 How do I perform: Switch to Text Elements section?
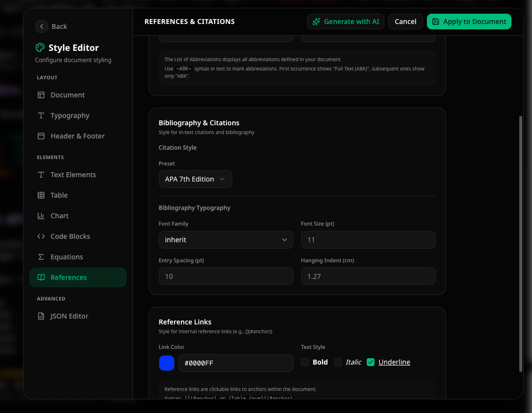tap(78, 175)
